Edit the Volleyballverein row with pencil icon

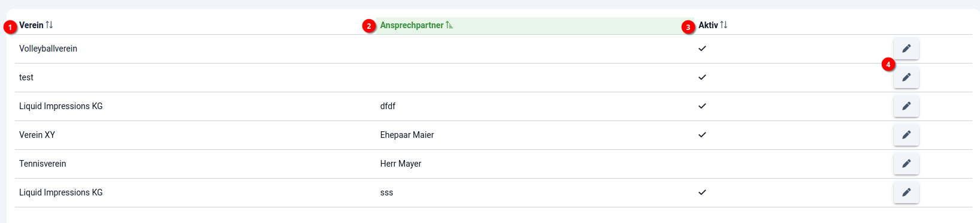point(906,49)
